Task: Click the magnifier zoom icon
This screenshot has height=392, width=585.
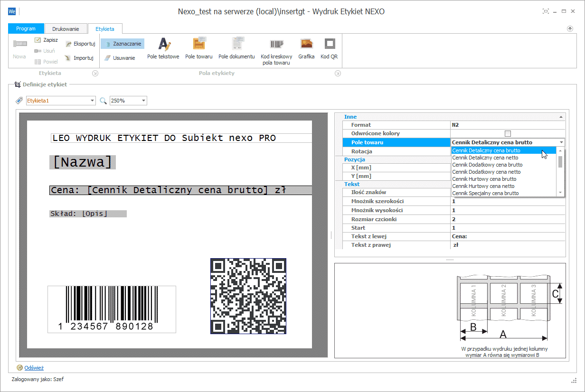Action: point(103,101)
